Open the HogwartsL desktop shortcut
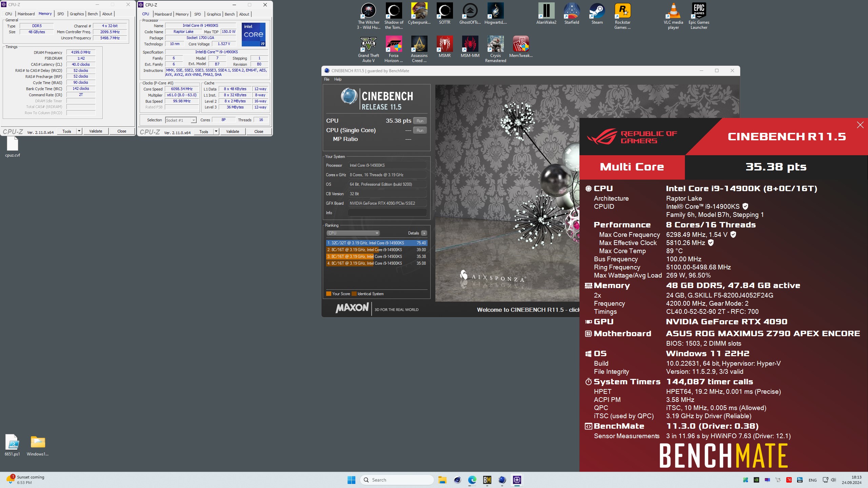 (x=495, y=14)
